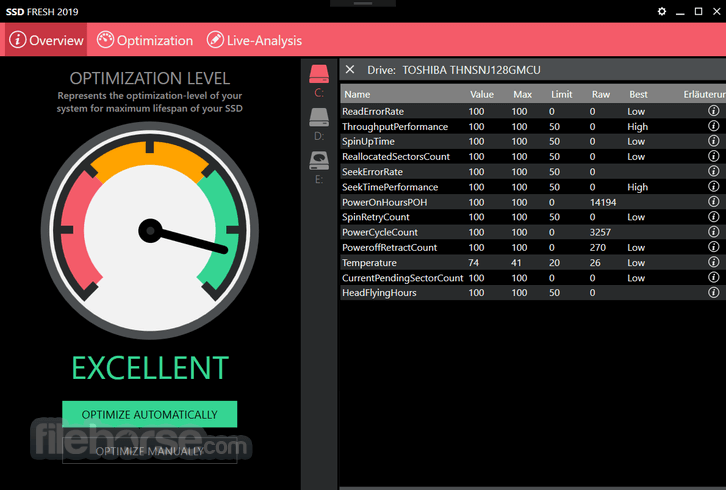Click the 'High' best value for SeekTimePerformance
Screen dimensions: 726x490
coord(638,187)
